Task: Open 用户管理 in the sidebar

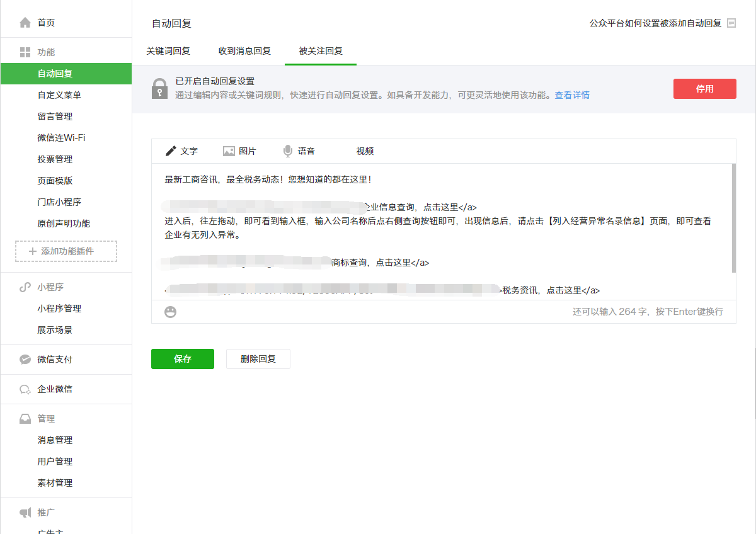Action: 55,462
